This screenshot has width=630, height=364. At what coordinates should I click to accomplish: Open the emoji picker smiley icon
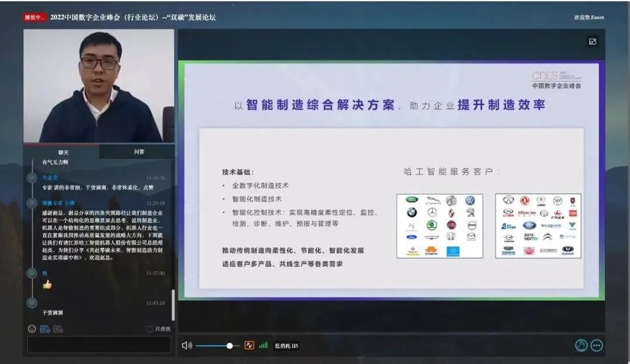coord(32,328)
